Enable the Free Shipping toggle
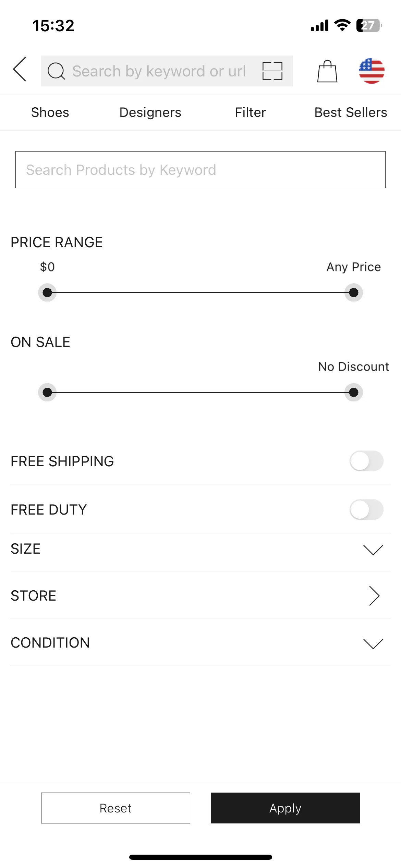 point(366,461)
